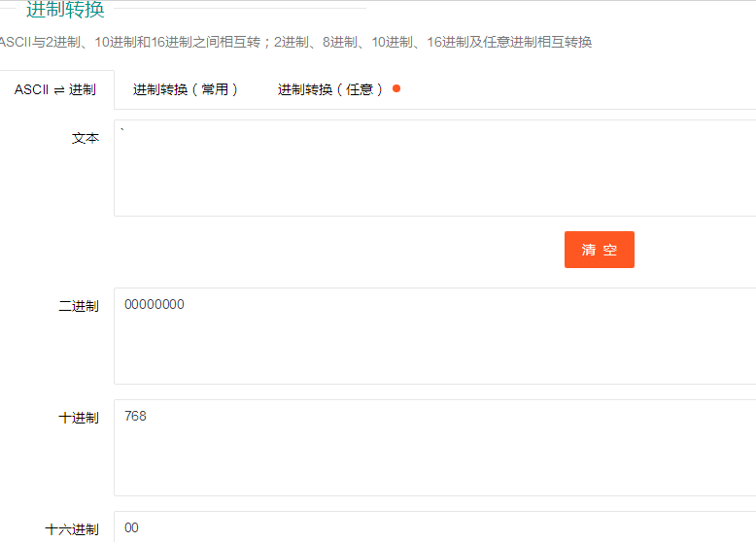Focus the 十六进制 field

point(435,526)
